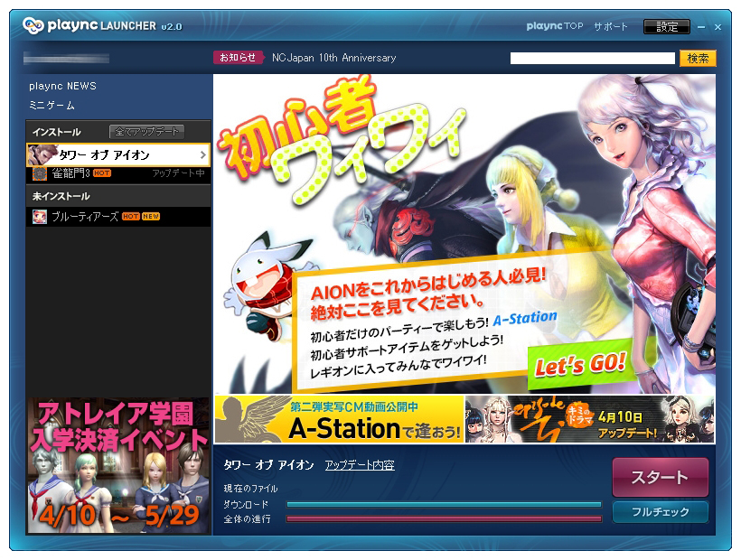741x560 pixels.
Task: Click the plaync launcher logo icon
Action: (33, 25)
